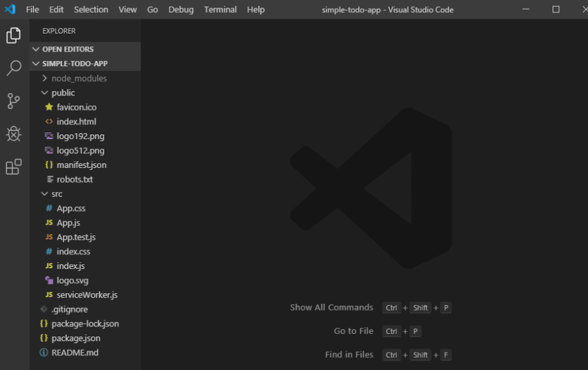Open manifest.json file name
Image resolution: width=588 pixels, height=370 pixels.
pyautogui.click(x=82, y=165)
